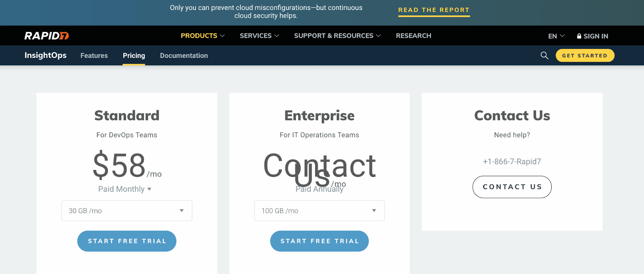Start free trial for Standard plan

[x=127, y=241]
